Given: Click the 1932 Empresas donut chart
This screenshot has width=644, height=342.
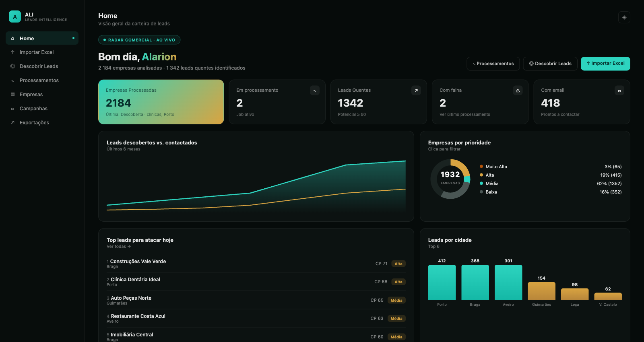Looking at the screenshot, I should pos(450,179).
